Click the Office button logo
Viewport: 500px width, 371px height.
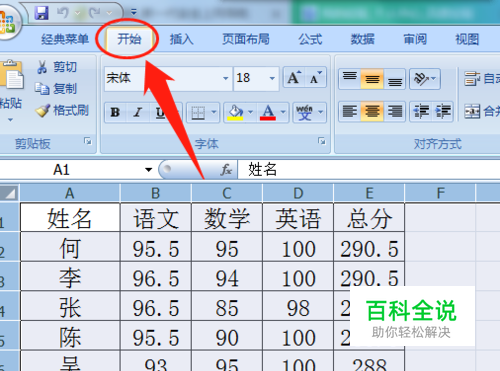pyautogui.click(x=7, y=22)
